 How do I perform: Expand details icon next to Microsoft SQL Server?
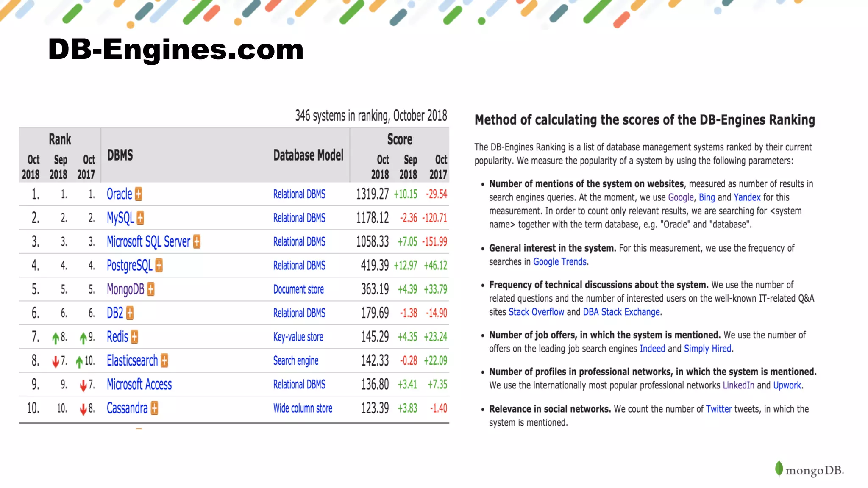pos(197,241)
